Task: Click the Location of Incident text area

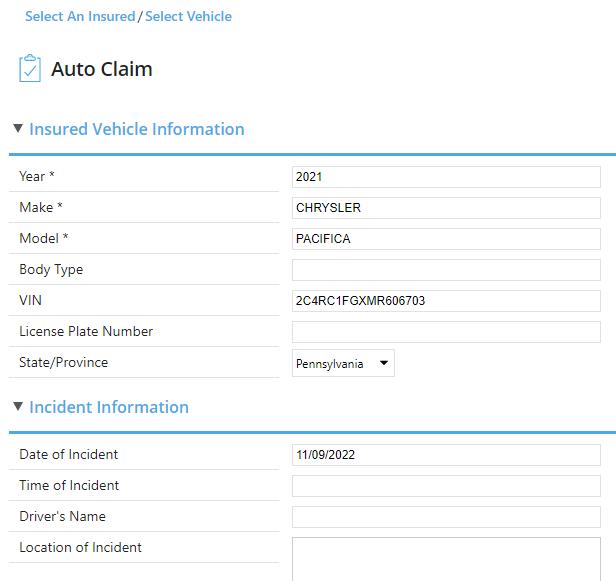Action: 446,558
